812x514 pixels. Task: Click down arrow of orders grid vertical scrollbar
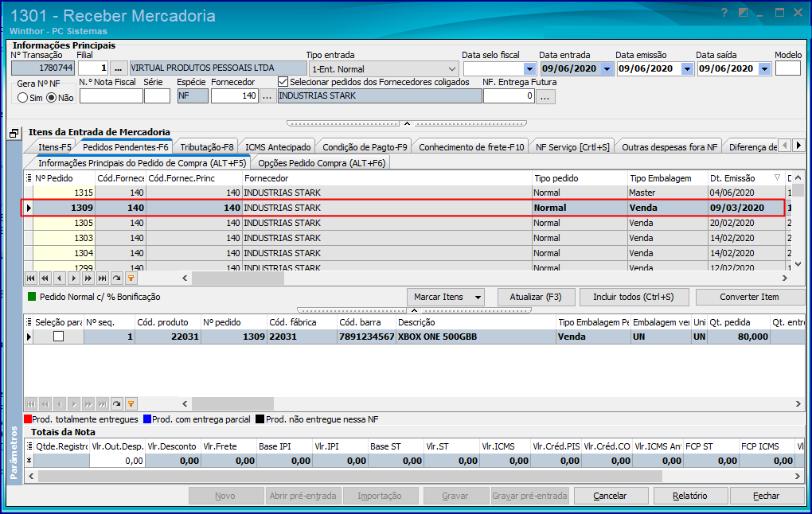tap(798, 264)
